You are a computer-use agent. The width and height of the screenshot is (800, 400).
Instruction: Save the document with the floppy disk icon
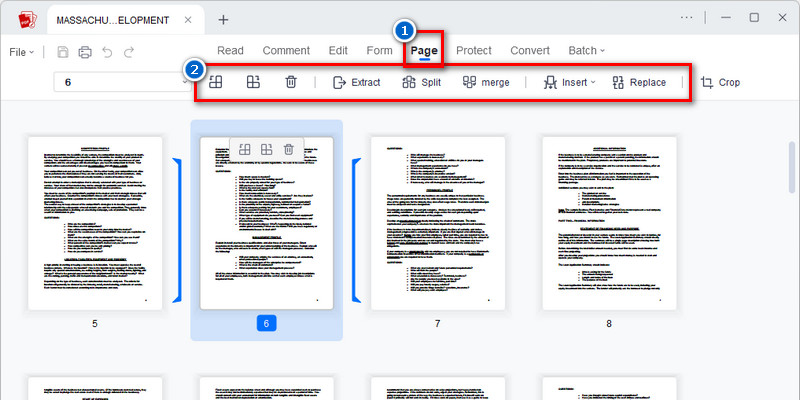[x=63, y=52]
